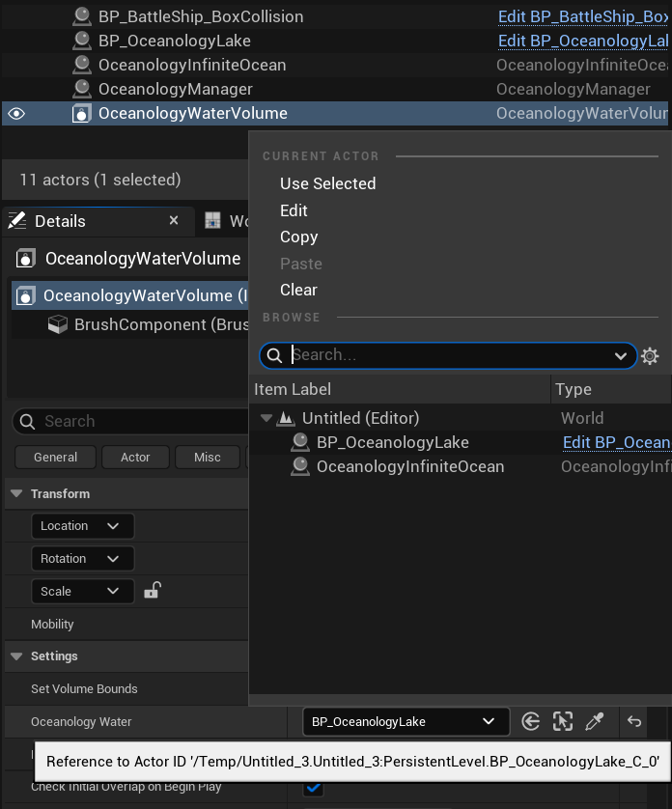Open the Rotation type dropdown
Viewport: 672px width, 809px height.
[x=82, y=559]
